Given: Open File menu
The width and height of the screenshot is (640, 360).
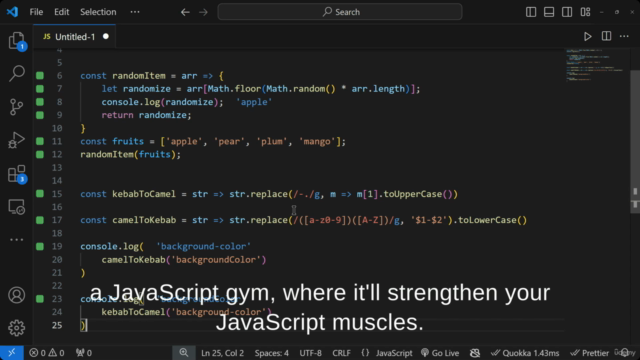Looking at the screenshot, I should [36, 12].
